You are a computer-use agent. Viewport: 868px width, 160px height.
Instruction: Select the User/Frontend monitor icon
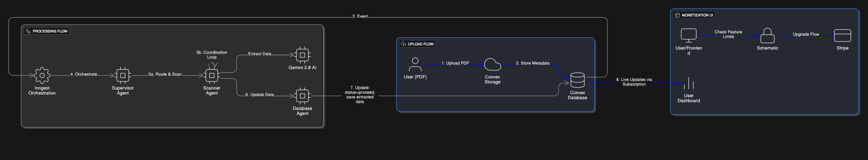[x=688, y=35]
